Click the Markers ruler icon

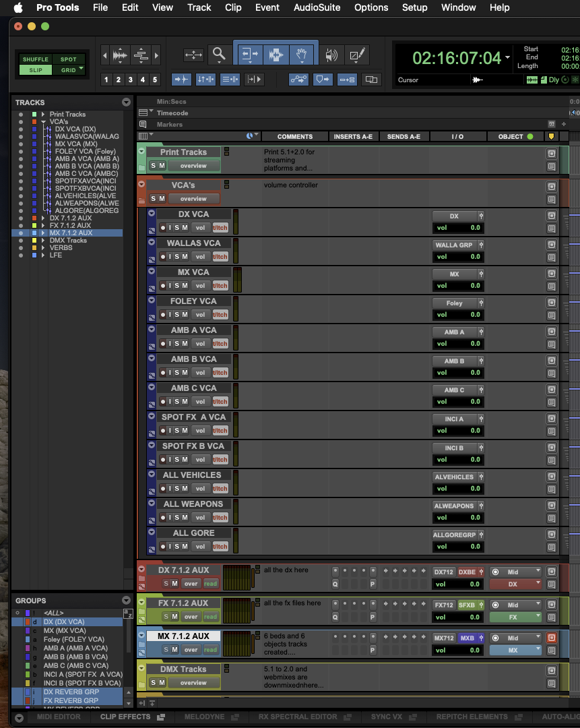pos(143,125)
